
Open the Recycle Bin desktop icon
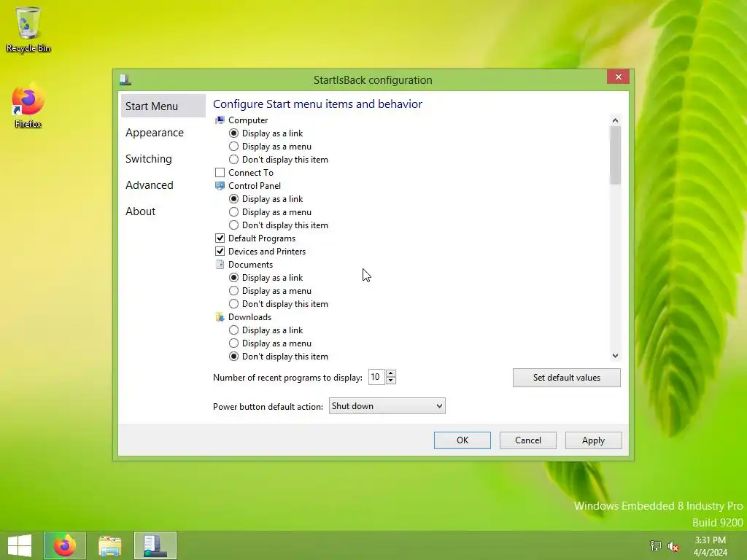28,29
